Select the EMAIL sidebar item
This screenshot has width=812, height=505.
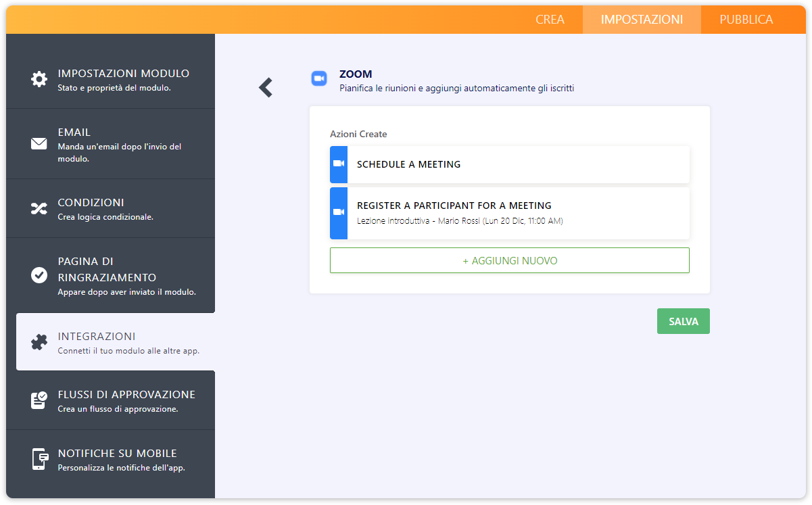111,145
